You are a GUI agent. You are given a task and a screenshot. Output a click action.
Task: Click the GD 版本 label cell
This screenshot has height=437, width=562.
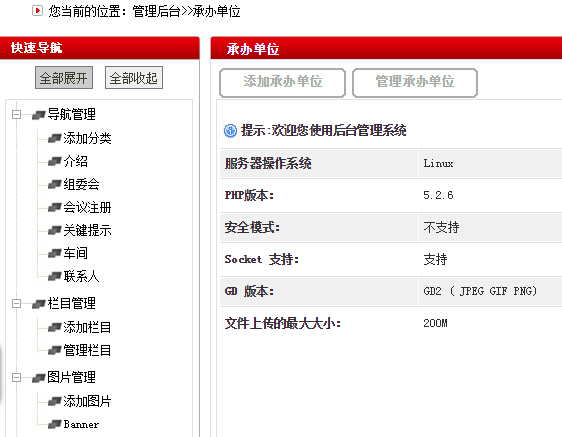tap(319, 291)
